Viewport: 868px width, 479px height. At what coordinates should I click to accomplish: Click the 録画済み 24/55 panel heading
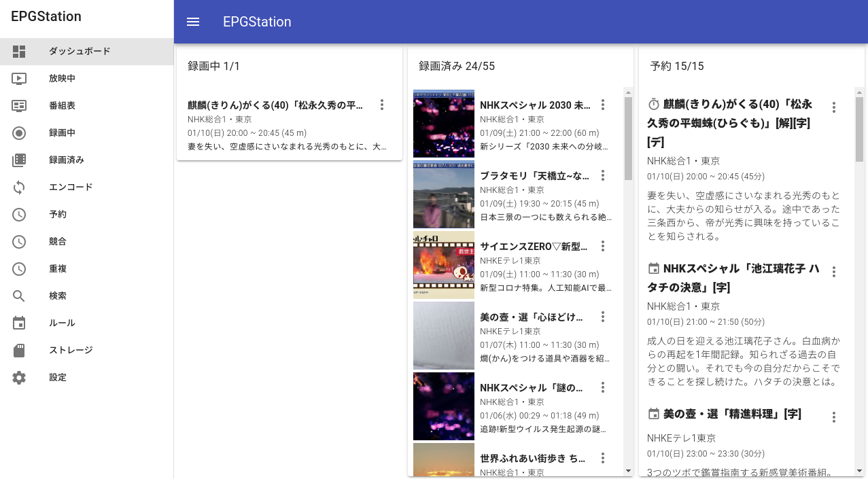(457, 66)
